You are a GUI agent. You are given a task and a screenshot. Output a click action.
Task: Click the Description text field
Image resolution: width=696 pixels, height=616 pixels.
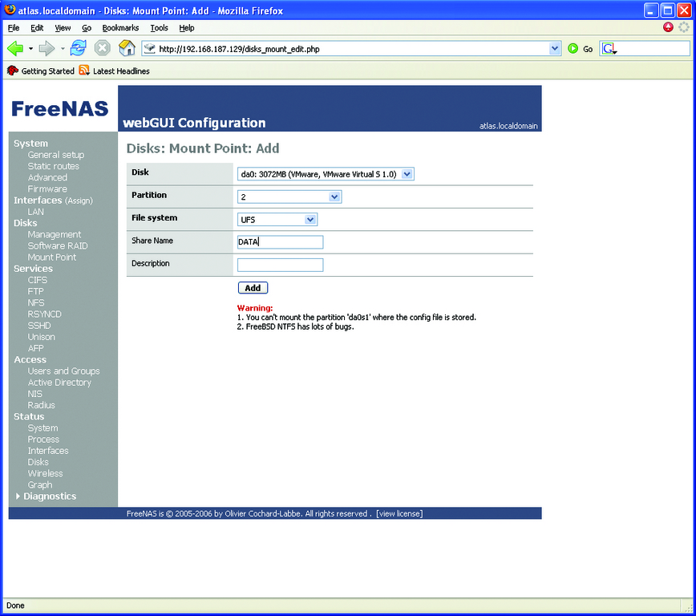280,265
